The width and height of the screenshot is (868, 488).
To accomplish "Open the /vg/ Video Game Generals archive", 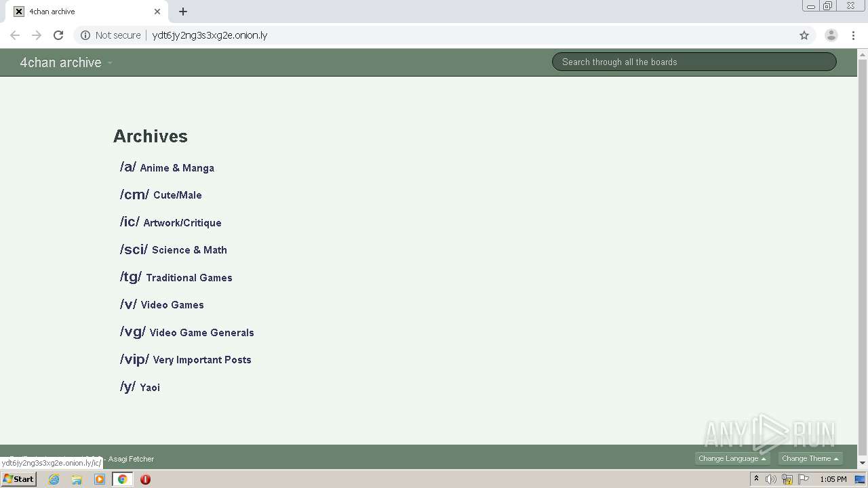I will (x=187, y=331).
